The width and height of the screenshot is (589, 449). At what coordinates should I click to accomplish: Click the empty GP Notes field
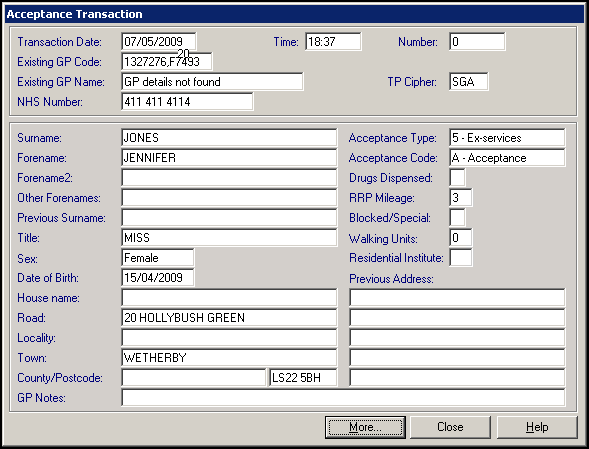click(x=343, y=398)
